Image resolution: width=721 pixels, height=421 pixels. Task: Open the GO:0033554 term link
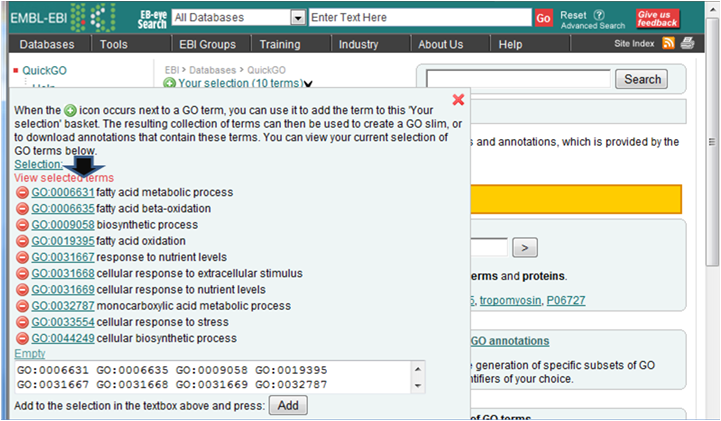point(63,322)
